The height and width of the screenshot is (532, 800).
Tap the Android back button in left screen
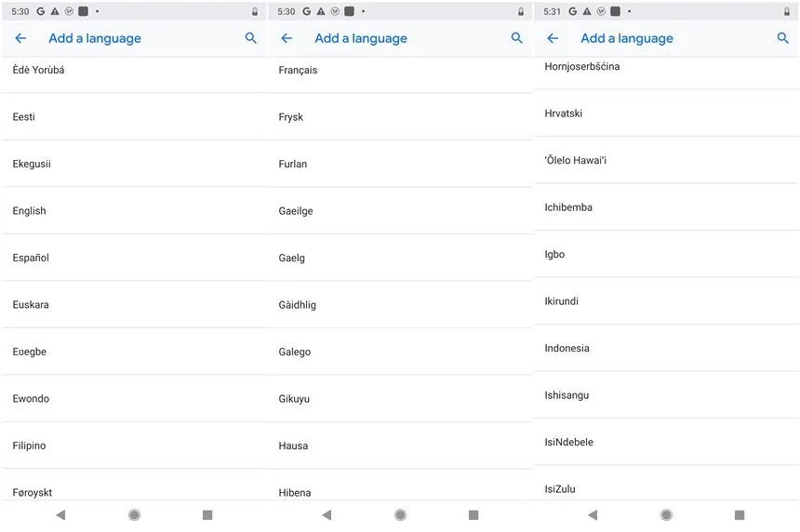pos(60,514)
